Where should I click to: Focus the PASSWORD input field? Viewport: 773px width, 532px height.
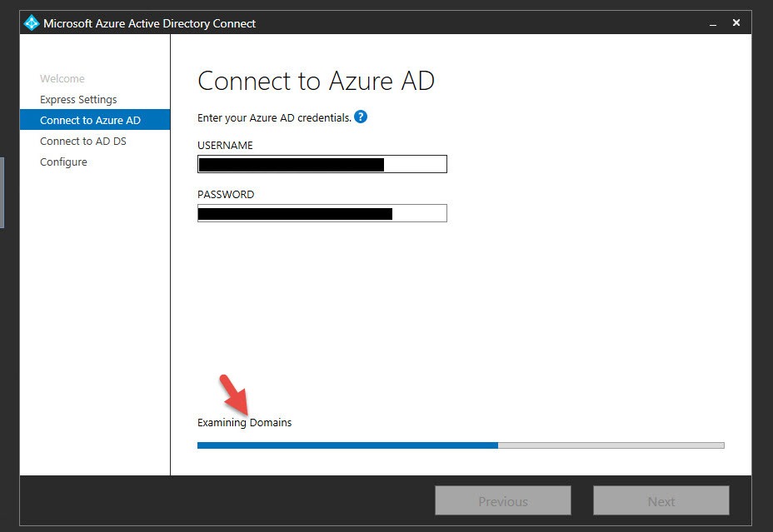point(322,213)
